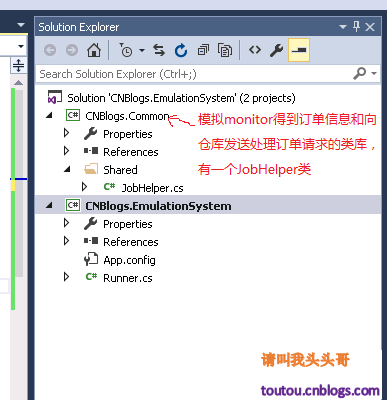Expand Properties under CNBlogs.Common
387x400 pixels.
[x=67, y=133]
